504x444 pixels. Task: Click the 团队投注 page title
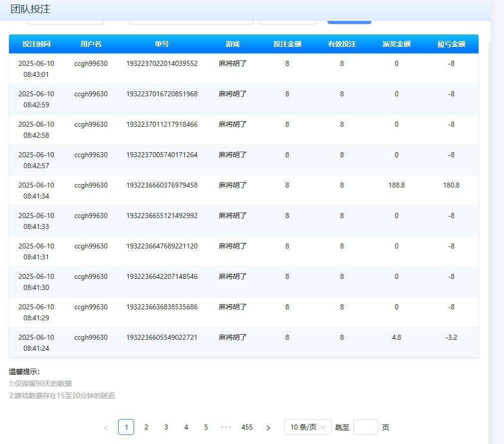pos(30,9)
